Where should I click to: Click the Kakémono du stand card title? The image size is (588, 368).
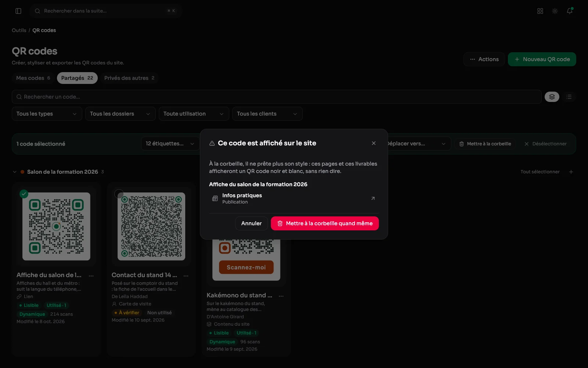[239, 296]
